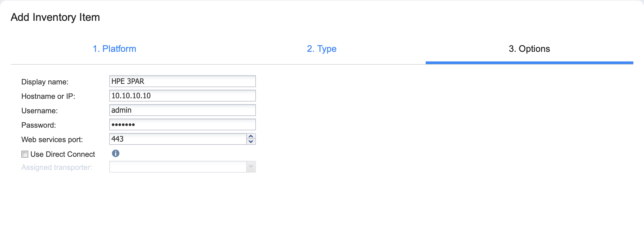Click inside the Assigned transporter combo box
This screenshot has height=234, width=644.
pos(178,167)
